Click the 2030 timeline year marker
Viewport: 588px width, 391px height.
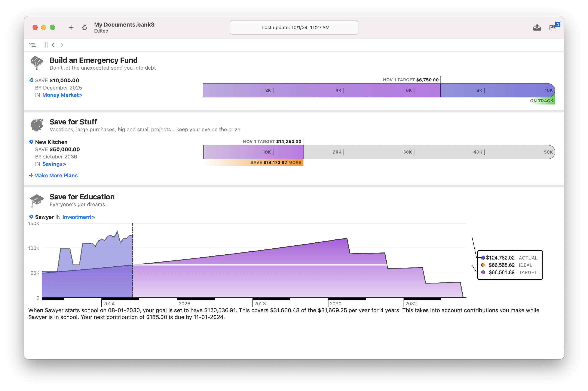click(x=335, y=303)
